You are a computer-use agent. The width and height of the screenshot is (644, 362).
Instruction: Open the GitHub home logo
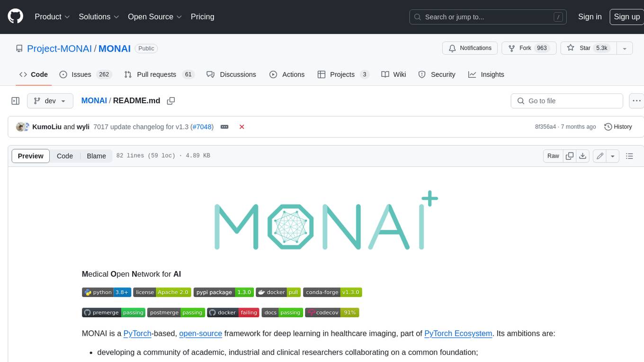tap(15, 17)
